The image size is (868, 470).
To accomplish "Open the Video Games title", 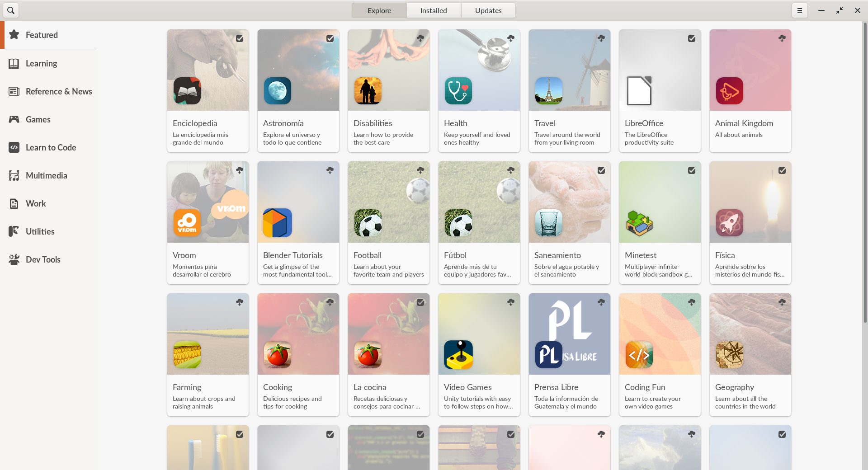I will point(468,387).
